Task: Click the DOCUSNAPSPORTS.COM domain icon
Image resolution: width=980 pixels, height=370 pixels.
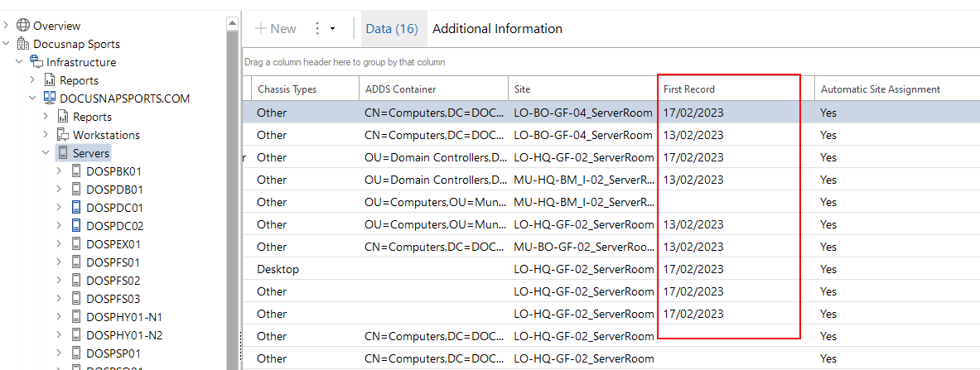Action: point(50,99)
